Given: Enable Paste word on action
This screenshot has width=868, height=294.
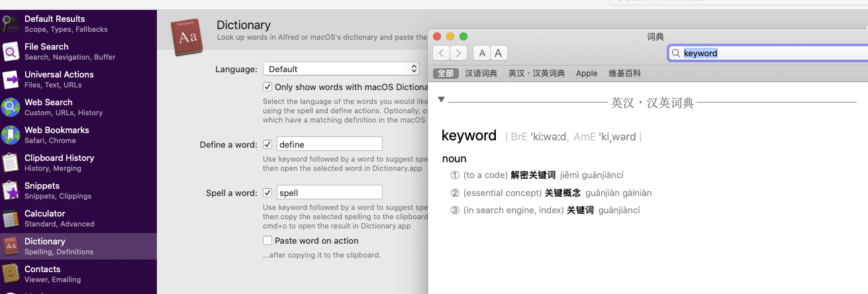Looking at the screenshot, I should (267, 240).
